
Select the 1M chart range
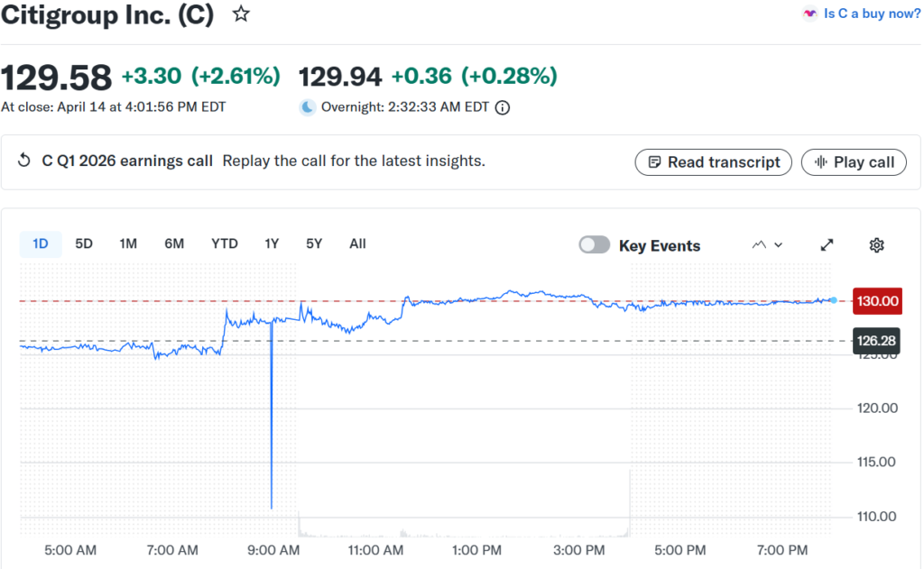pos(128,243)
